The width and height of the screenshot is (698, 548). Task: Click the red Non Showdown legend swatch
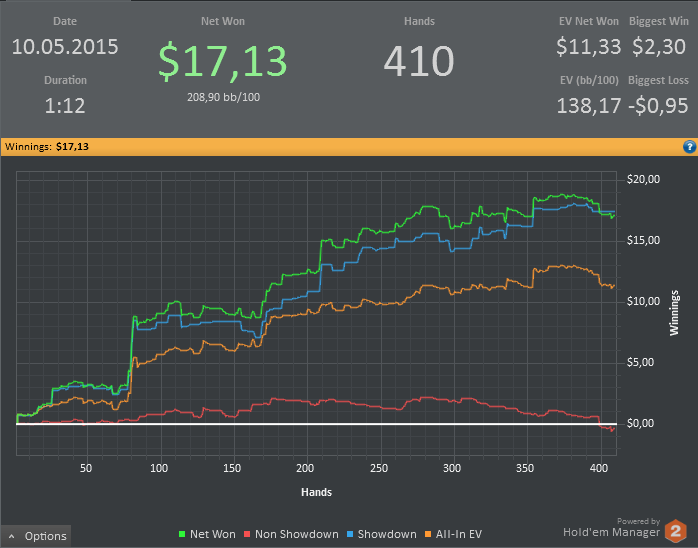247,534
